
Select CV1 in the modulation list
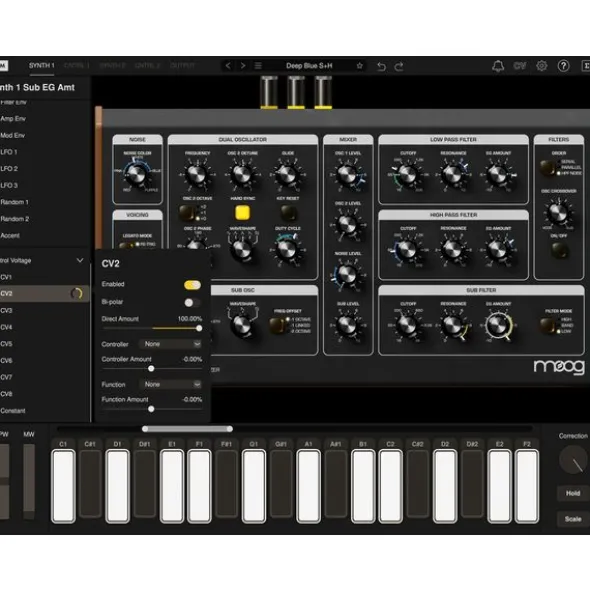point(44,277)
